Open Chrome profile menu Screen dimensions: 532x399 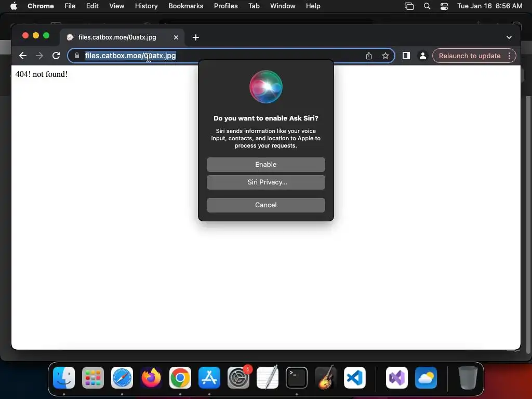pyautogui.click(x=422, y=56)
